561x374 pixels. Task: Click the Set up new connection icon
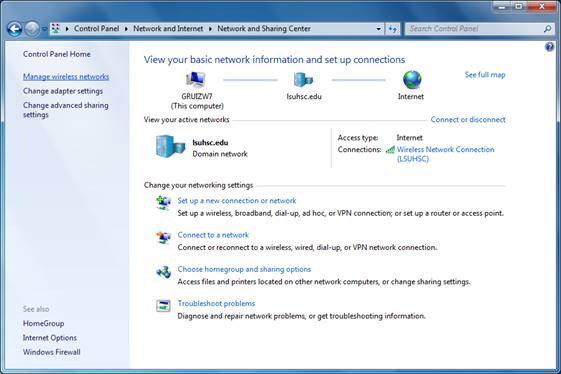(164, 203)
